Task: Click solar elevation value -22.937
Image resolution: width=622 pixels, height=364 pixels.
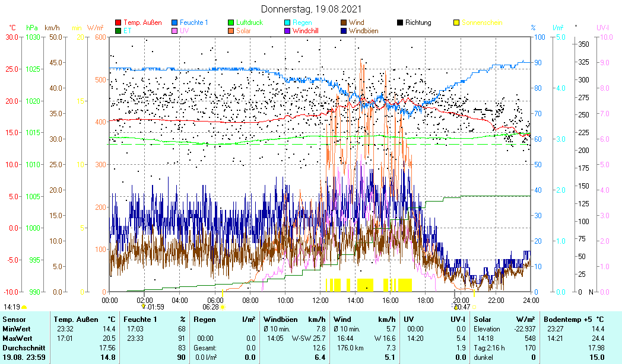Action: 525,329
